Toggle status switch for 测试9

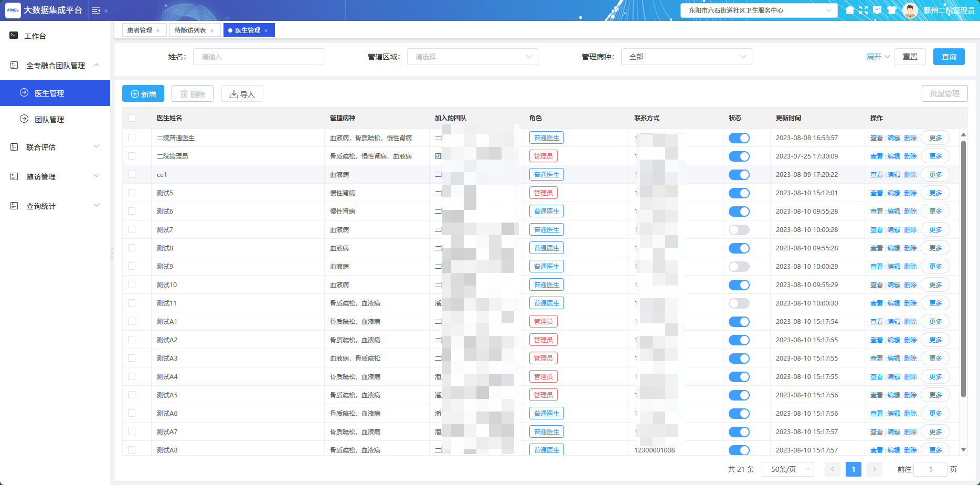(x=739, y=267)
